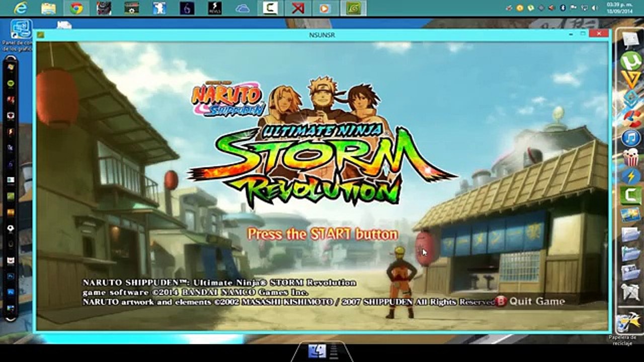
Task: Close the NSUNSR game window
Action: click(599, 34)
